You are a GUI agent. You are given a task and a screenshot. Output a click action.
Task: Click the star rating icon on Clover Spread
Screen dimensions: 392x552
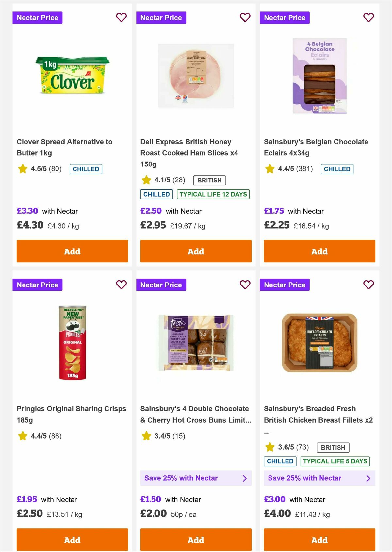pyautogui.click(x=23, y=169)
